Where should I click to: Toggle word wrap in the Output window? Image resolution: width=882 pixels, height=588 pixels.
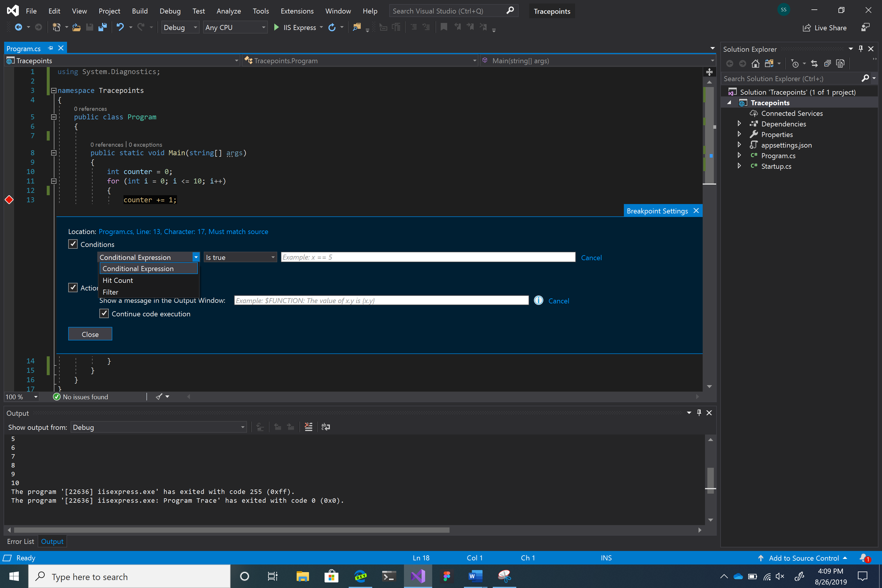(x=325, y=427)
